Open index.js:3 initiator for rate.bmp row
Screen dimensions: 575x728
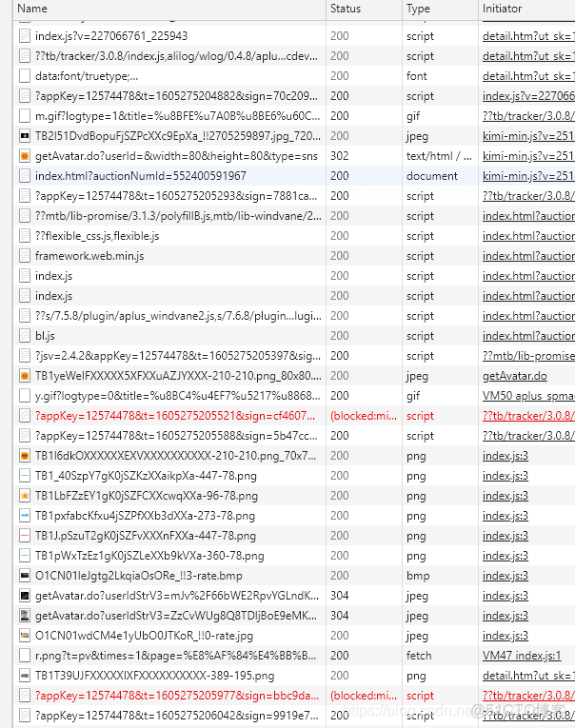(506, 575)
